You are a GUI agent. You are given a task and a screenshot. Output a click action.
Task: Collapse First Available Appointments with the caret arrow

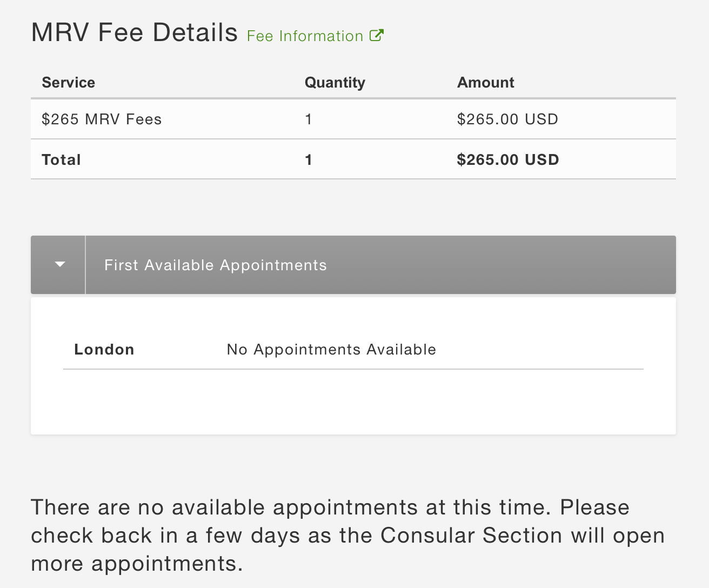[59, 265]
